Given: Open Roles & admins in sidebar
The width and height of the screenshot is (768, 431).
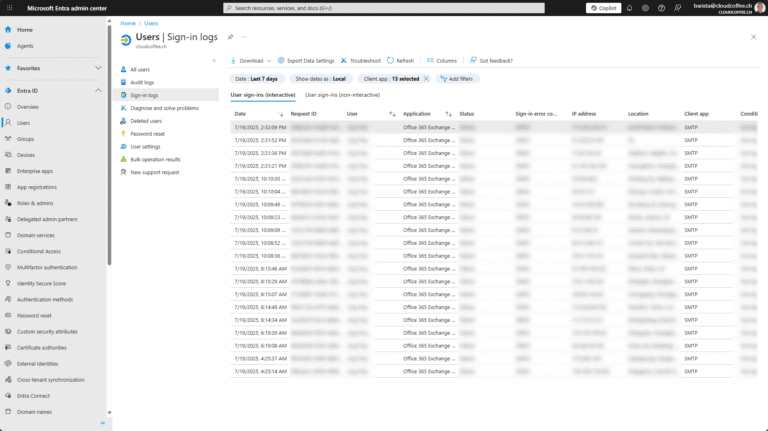Looking at the screenshot, I should click(35, 203).
